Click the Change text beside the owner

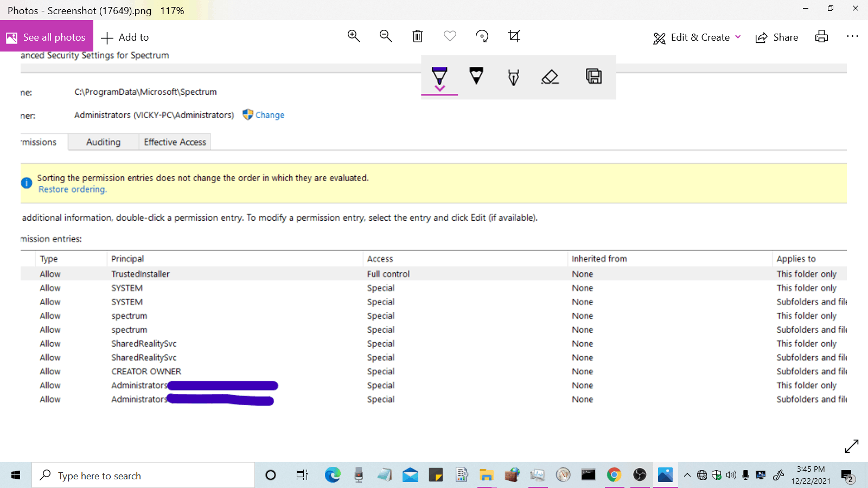tap(270, 115)
